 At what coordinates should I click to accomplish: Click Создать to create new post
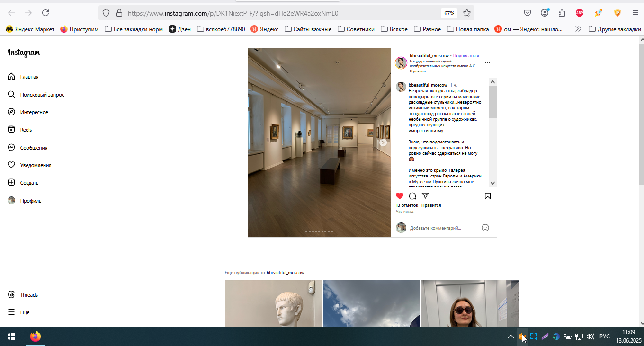pos(23,183)
